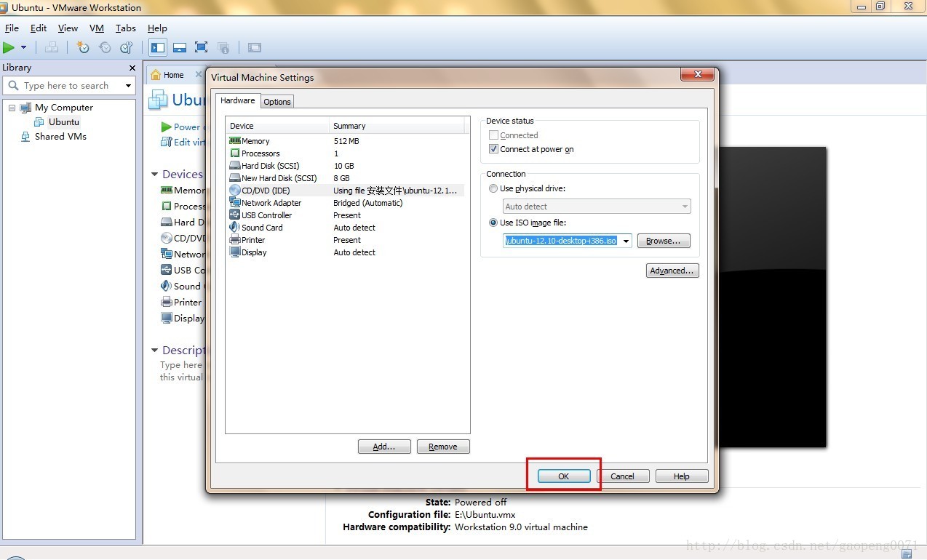Switch to the Options tab
The width and height of the screenshot is (927, 560).
pos(277,102)
